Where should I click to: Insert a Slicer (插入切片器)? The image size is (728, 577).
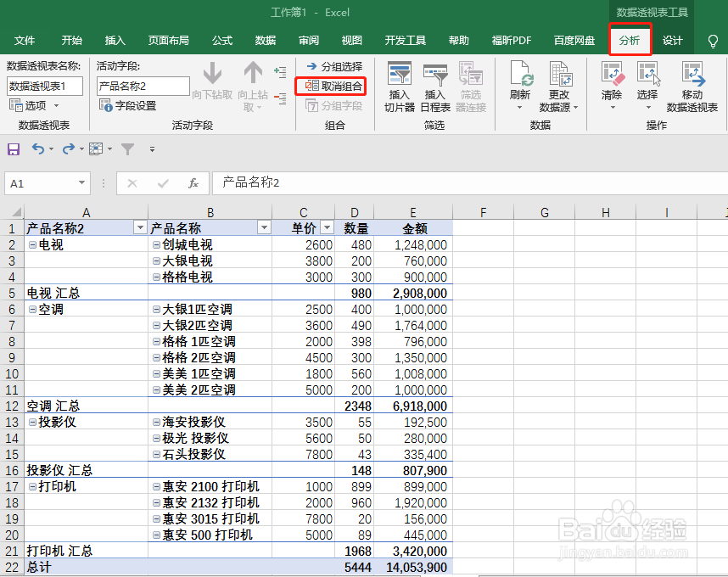[x=400, y=87]
